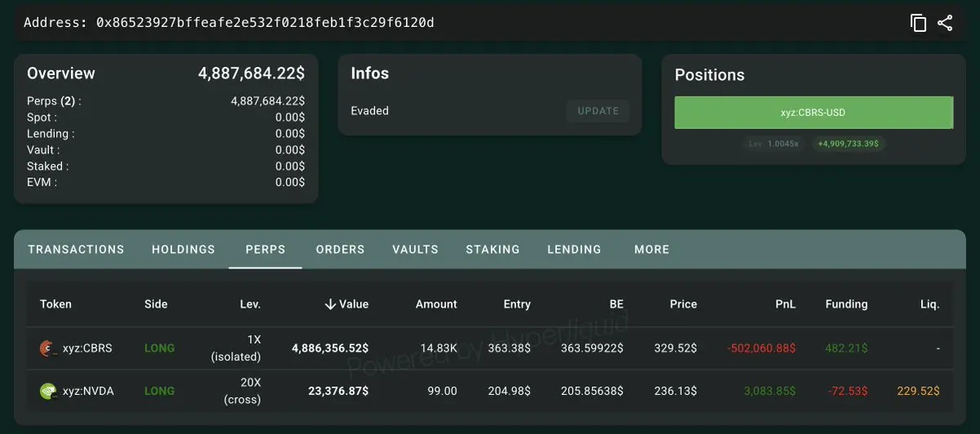980x434 pixels.
Task: Click the Staked overview label
Action: click(x=47, y=167)
